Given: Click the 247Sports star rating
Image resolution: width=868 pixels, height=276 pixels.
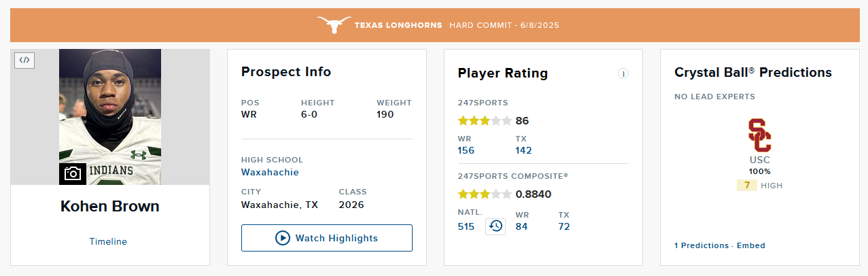Looking at the screenshot, I should pos(485,121).
